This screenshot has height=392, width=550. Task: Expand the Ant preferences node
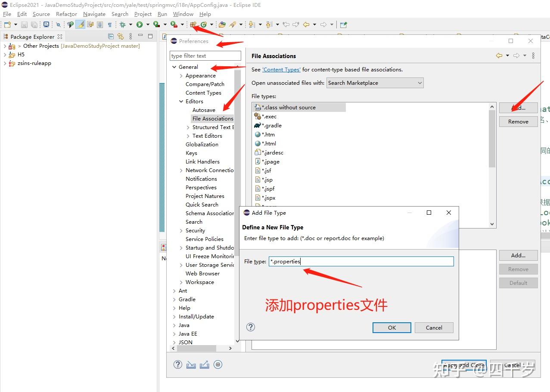click(174, 291)
